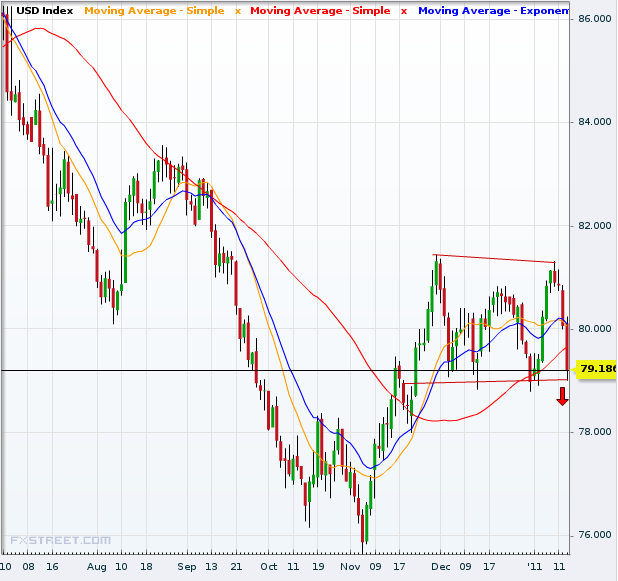The height and width of the screenshot is (581, 618).
Task: Click the 86.000 price axis label
Action: pyautogui.click(x=594, y=19)
